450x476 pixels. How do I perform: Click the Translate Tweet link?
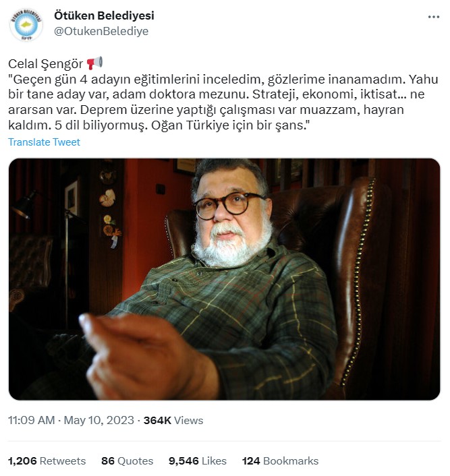pos(44,142)
